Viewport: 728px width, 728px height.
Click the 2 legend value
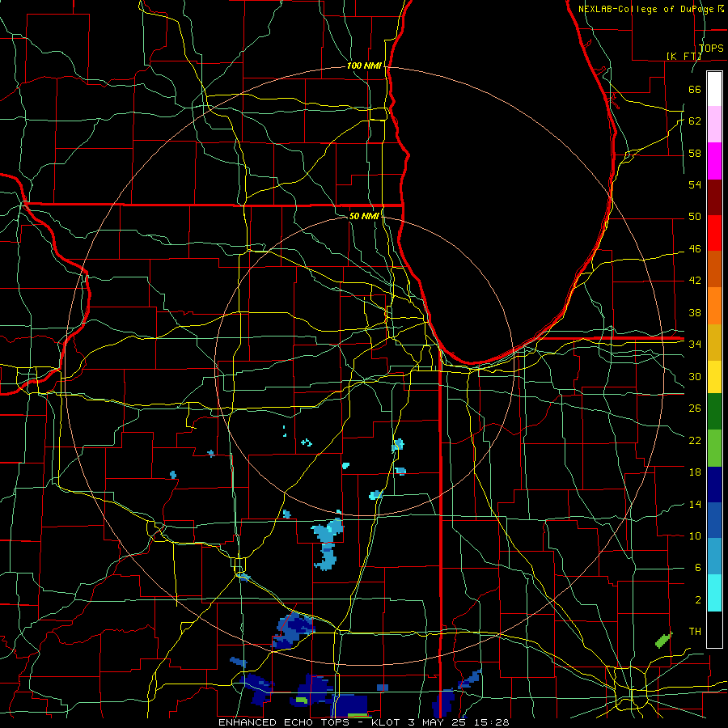pyautogui.click(x=697, y=600)
